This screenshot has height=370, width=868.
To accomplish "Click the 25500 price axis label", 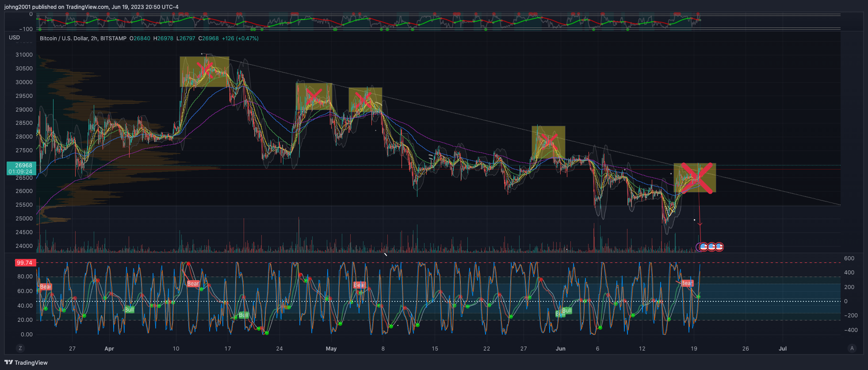I will [24, 205].
